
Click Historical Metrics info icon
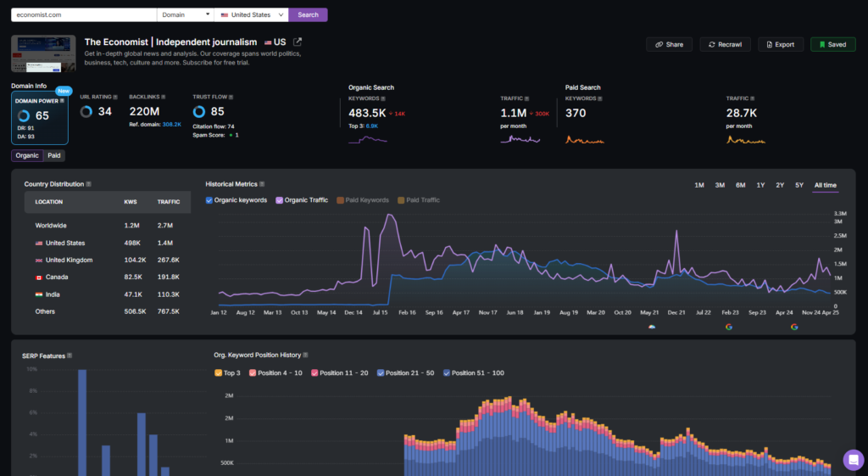(x=262, y=184)
